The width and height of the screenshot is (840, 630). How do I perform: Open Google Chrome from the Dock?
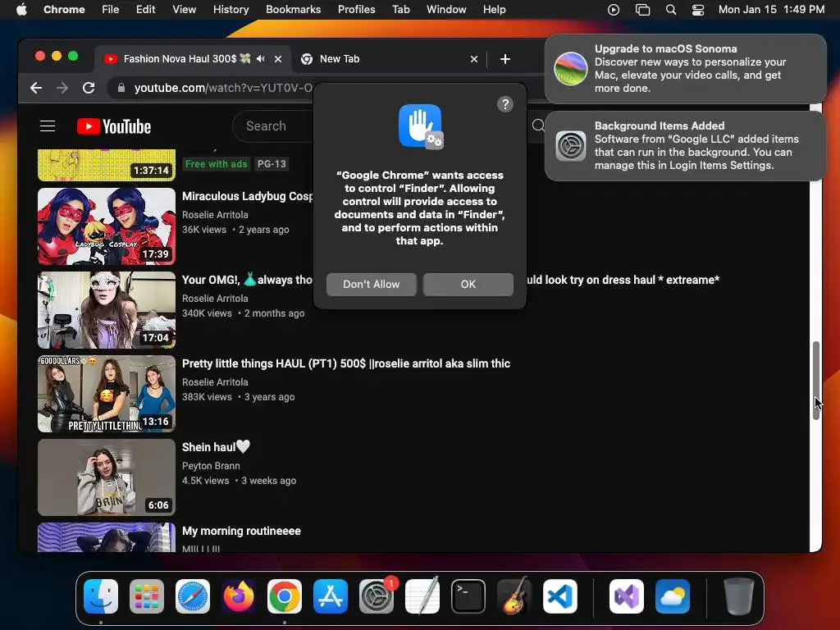[x=285, y=596]
